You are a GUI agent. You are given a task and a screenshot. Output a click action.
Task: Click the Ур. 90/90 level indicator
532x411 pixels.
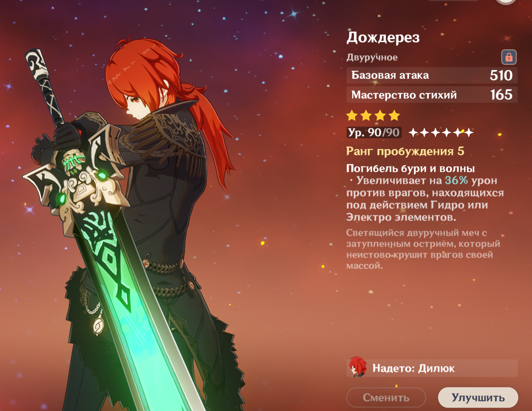click(x=374, y=133)
